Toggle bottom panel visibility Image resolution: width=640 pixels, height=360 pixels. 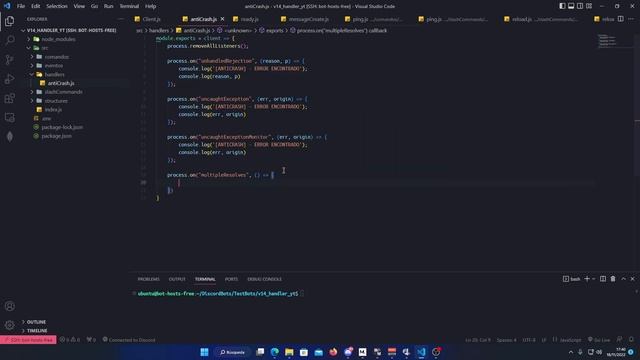pos(571,6)
